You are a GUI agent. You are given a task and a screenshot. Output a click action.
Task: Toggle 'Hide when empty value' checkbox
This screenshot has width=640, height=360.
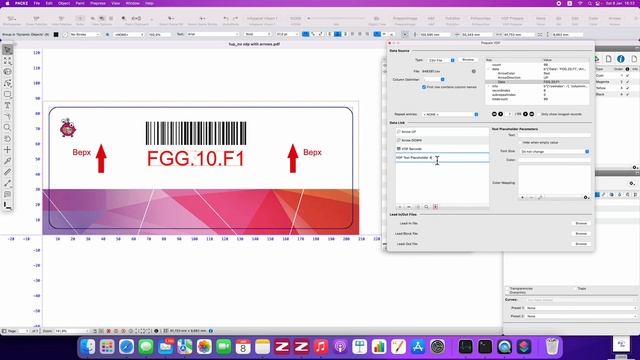tap(521, 142)
